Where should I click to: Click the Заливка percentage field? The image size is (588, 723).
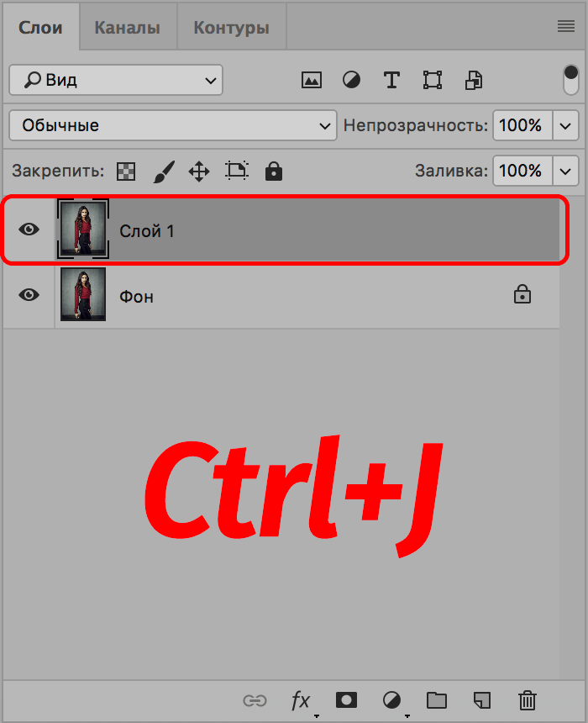tap(522, 171)
